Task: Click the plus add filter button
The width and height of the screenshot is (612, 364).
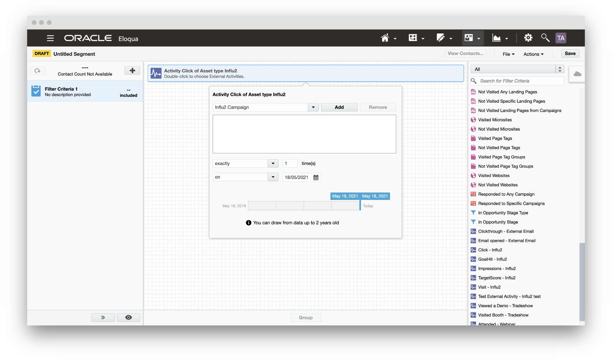Action: (x=132, y=71)
